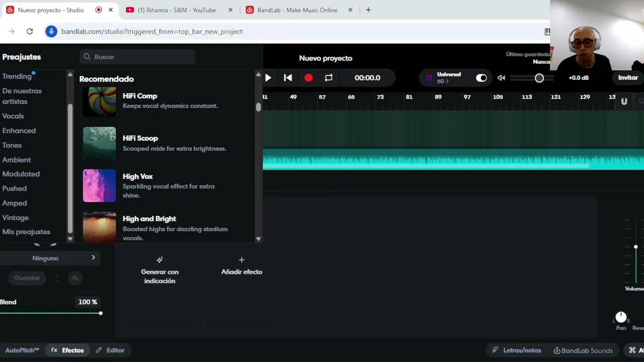This screenshot has height=362, width=644.
Task: Open BandLab Sounds browser
Action: [x=583, y=350]
